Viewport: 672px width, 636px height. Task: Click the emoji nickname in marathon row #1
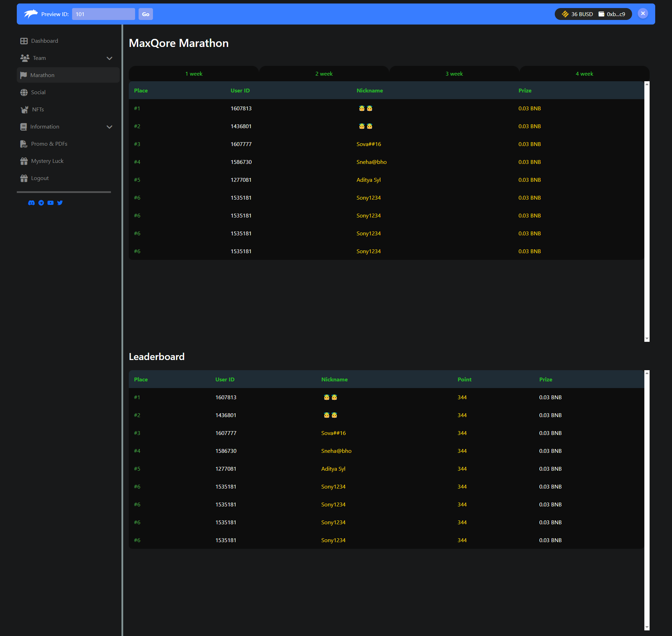(x=366, y=109)
